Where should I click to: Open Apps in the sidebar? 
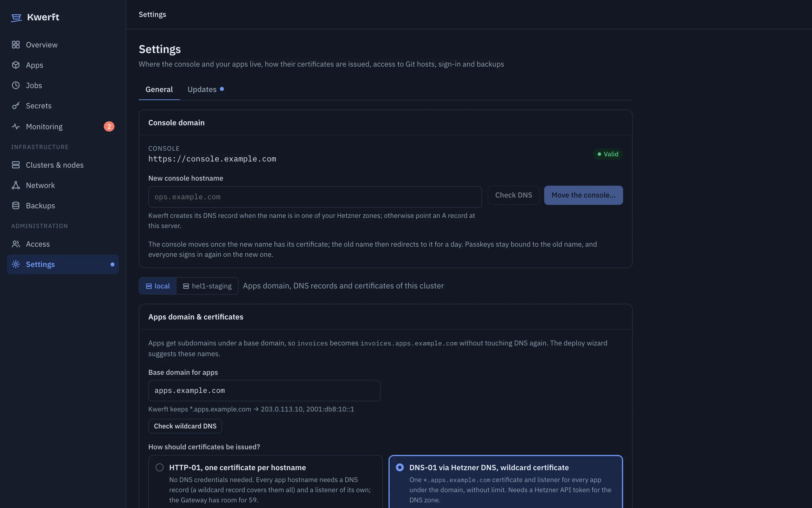(x=63, y=65)
